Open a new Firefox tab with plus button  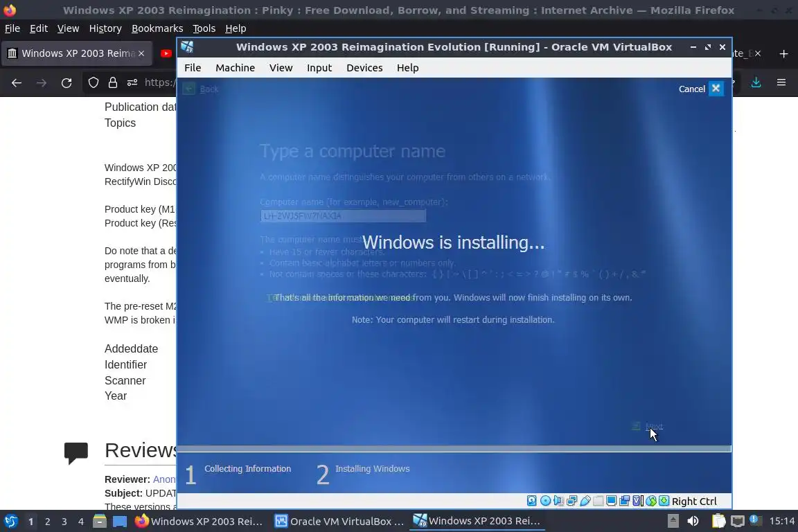pyautogui.click(x=783, y=53)
